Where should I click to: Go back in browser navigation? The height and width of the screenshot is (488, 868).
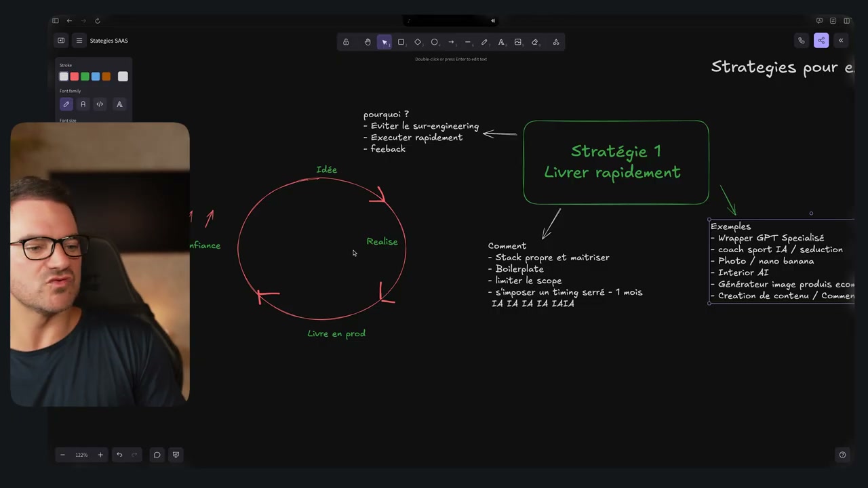69,21
